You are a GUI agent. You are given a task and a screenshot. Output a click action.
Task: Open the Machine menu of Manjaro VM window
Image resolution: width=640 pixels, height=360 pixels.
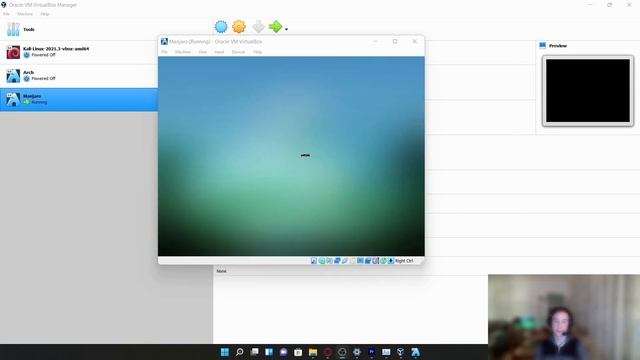183,52
